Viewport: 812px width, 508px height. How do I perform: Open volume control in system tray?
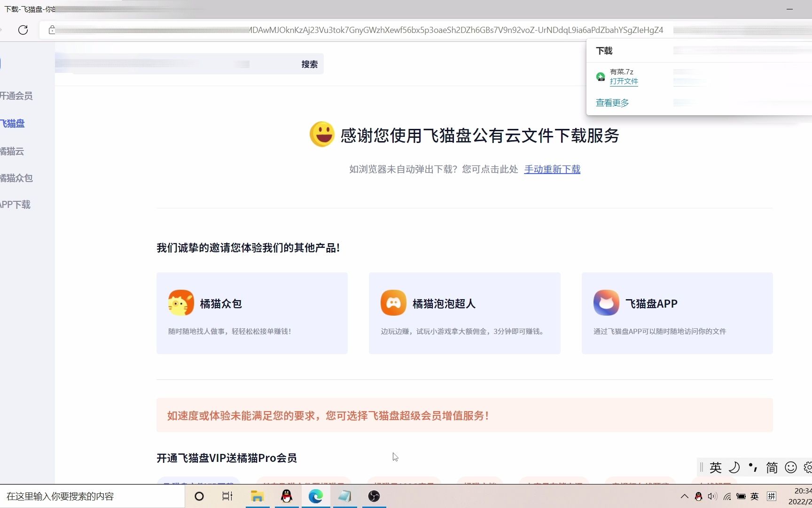pyautogui.click(x=712, y=496)
